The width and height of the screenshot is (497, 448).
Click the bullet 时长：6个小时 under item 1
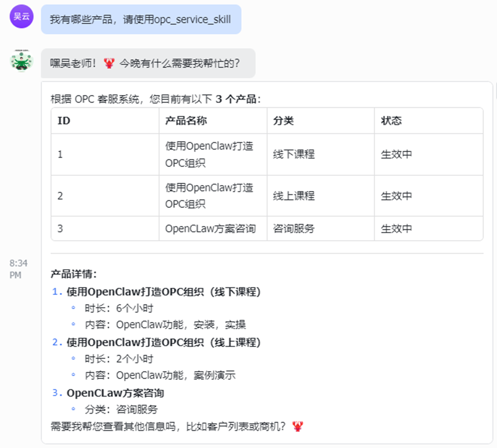[x=120, y=308]
